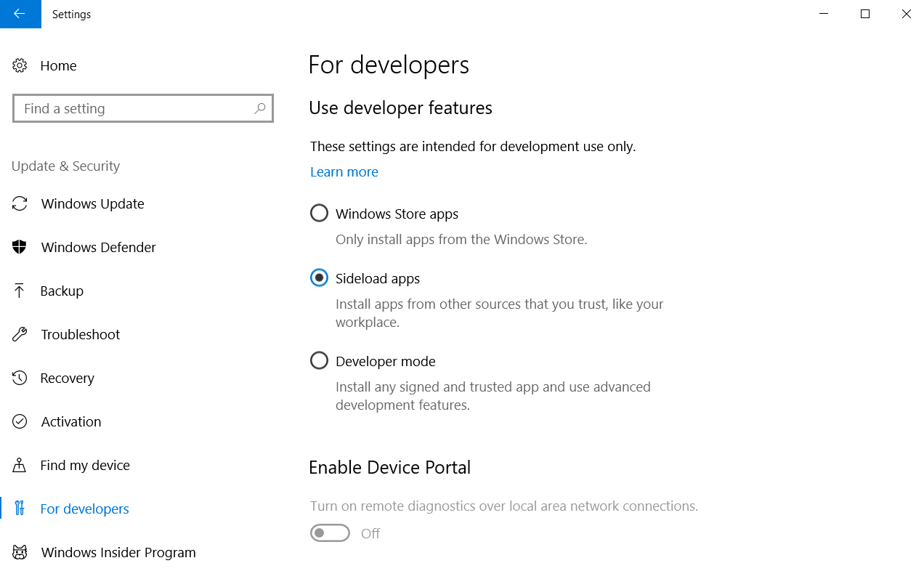The image size is (924, 579).
Task: Click the Find my device icon
Action: click(x=20, y=465)
